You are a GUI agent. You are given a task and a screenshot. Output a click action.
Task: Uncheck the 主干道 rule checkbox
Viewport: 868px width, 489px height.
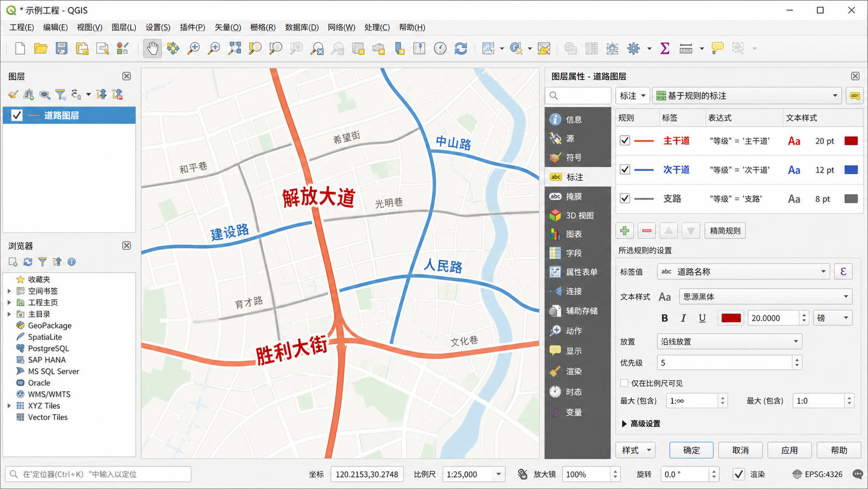(625, 141)
